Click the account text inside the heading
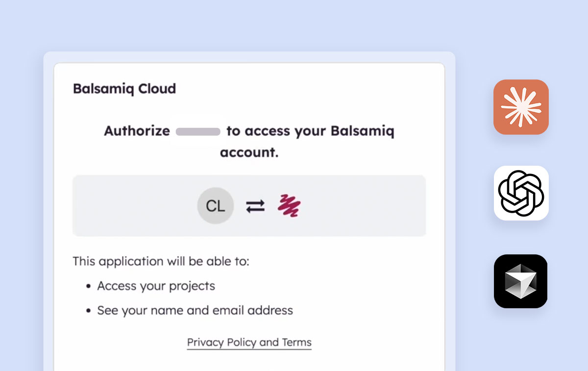The image size is (588, 371). click(x=250, y=152)
